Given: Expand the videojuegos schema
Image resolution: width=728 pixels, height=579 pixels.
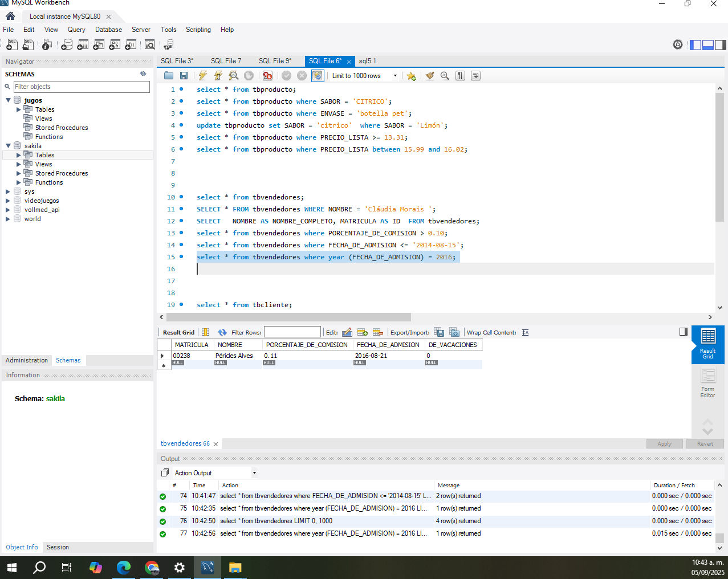Looking at the screenshot, I should click(x=8, y=201).
